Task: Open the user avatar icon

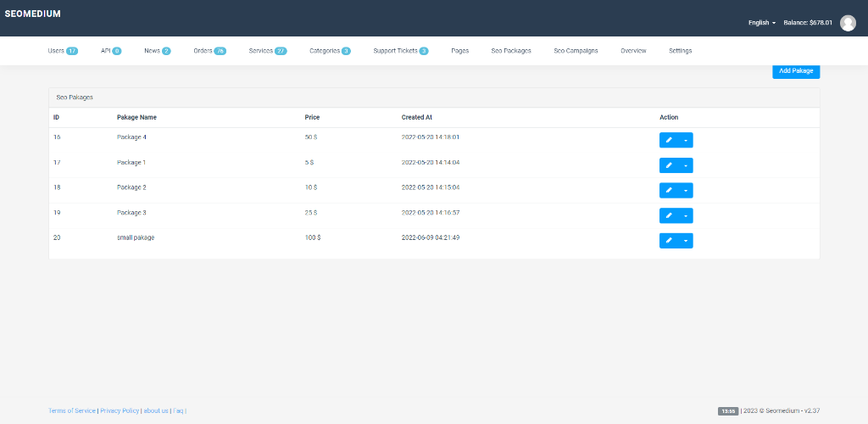Action: [848, 23]
